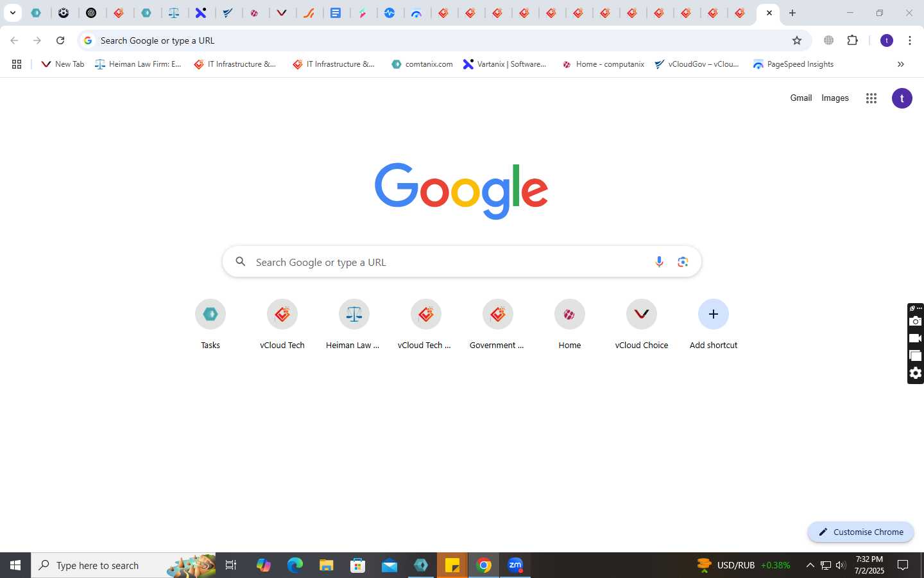Viewport: 924px width, 578px height.
Task: Start screen recording with video icon
Action: [916, 338]
